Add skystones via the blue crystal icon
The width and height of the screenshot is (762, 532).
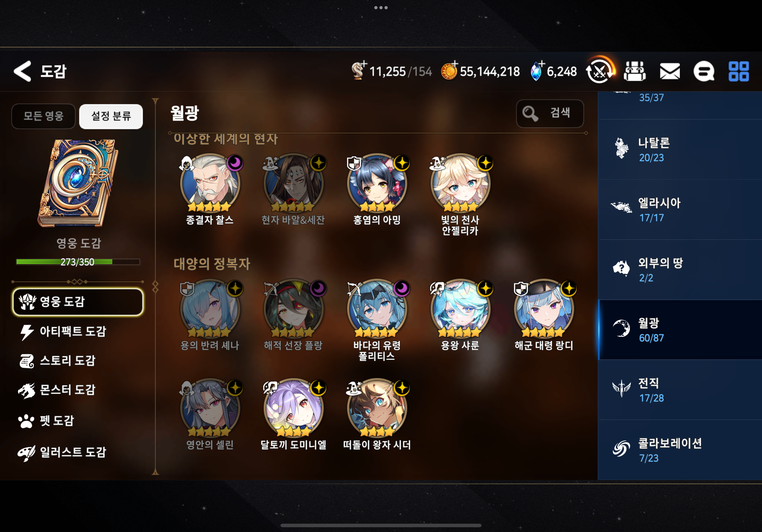(536, 70)
